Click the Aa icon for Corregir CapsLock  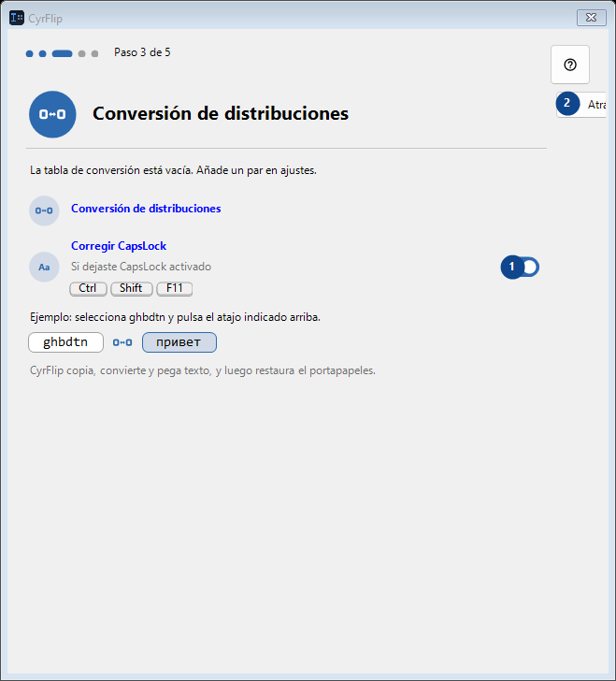click(44, 268)
